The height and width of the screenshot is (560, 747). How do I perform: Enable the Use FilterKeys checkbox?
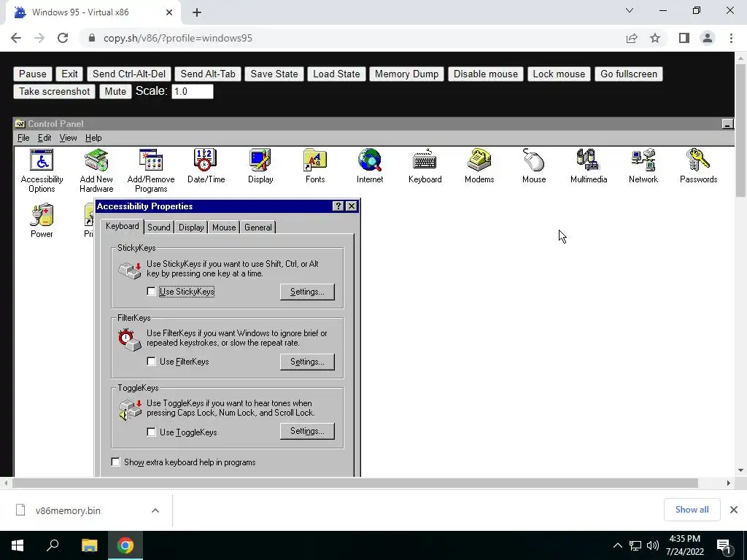[x=152, y=362]
